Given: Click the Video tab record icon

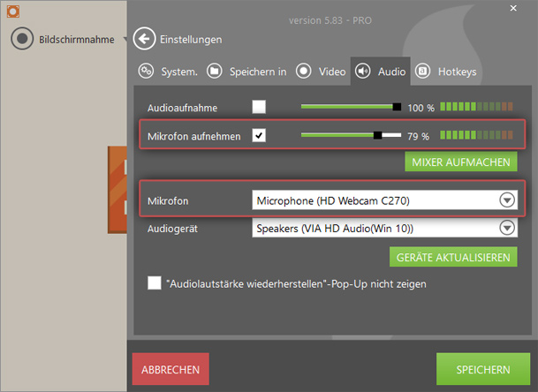Looking at the screenshot, I should click(x=304, y=72).
